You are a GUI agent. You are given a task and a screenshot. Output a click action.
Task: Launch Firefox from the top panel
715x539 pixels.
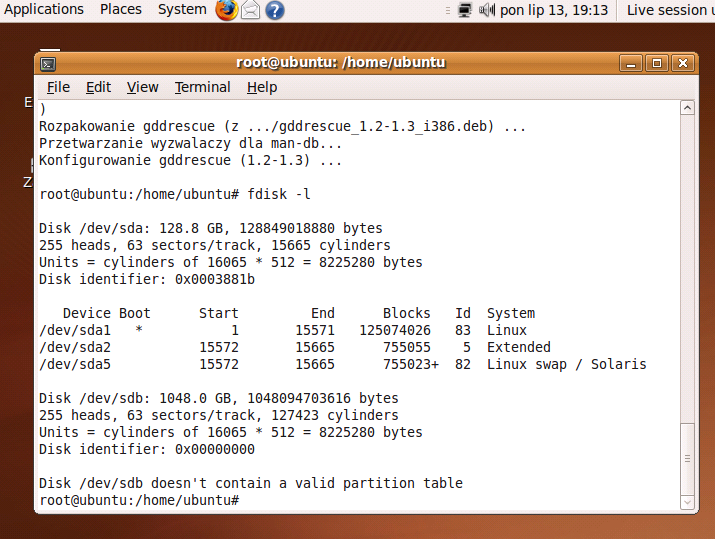pyautogui.click(x=227, y=10)
